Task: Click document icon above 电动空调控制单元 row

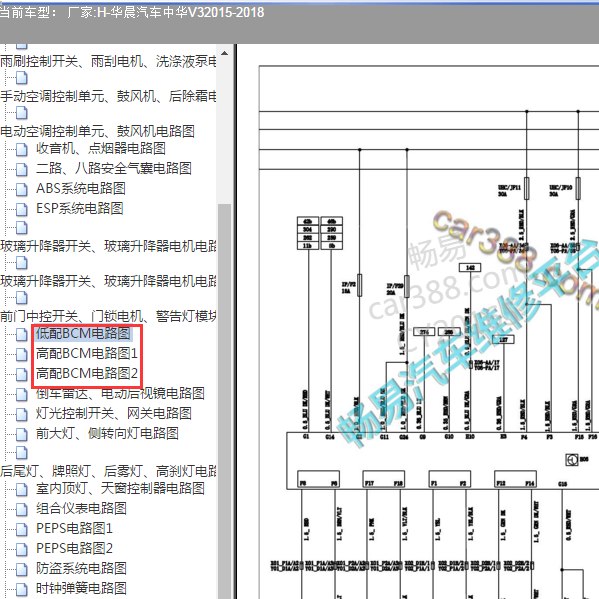Action: coord(22,112)
